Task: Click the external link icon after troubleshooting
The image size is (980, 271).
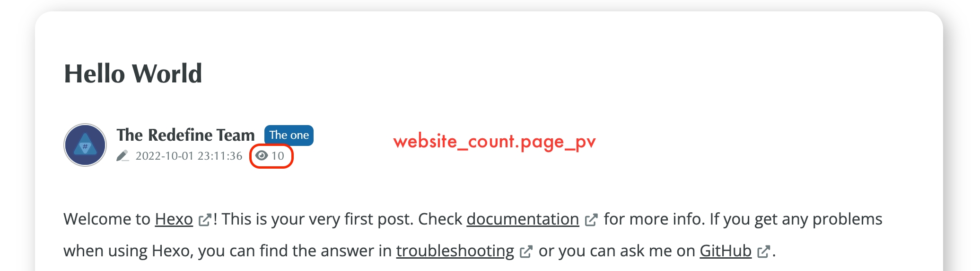Action: click(526, 252)
